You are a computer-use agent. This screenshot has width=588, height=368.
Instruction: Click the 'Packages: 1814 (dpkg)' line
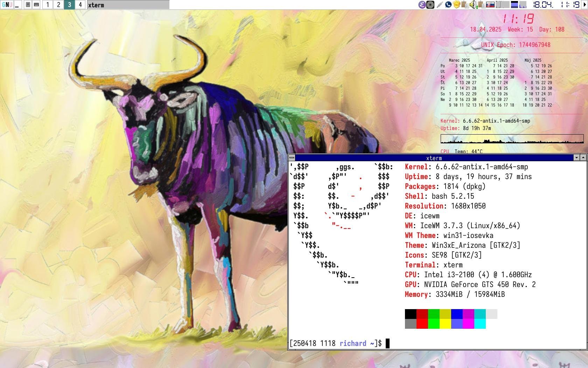tap(445, 186)
